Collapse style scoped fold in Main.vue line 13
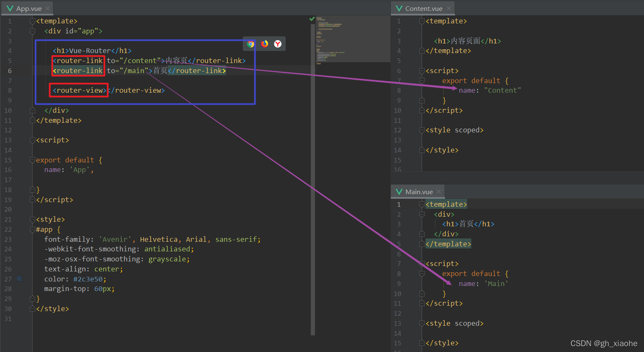This screenshot has width=644, height=352. 422,323
